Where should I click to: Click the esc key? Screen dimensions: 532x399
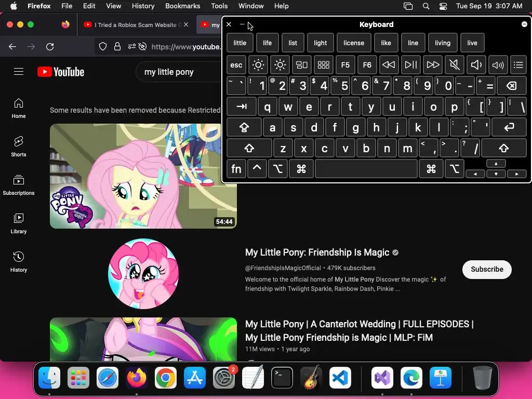236,65
